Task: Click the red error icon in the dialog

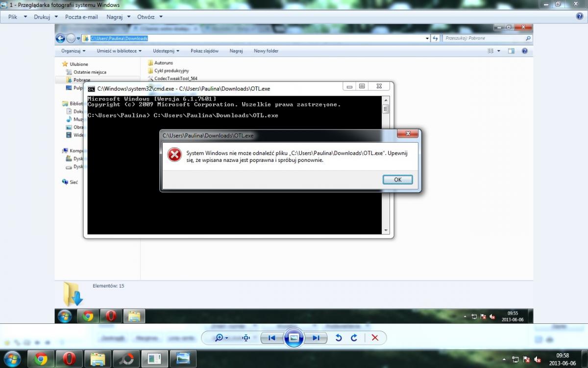Action: (174, 155)
